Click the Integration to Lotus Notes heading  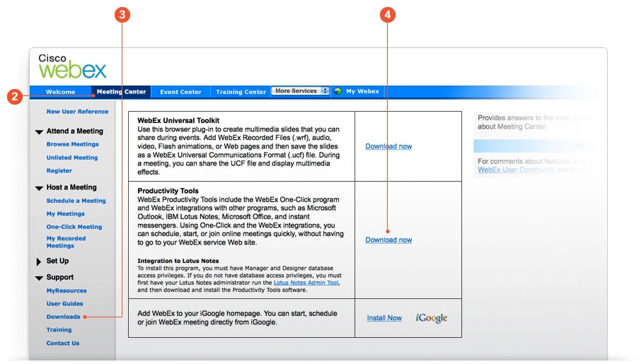tap(178, 261)
